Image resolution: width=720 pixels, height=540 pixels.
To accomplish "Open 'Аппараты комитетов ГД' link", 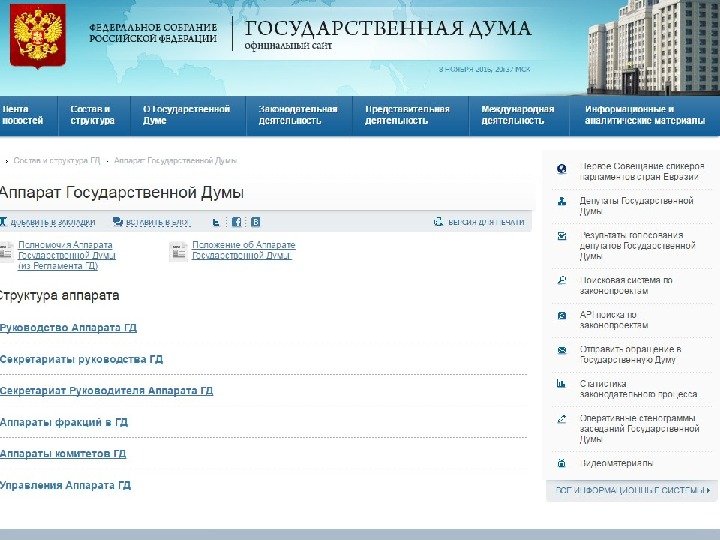I will 63,454.
